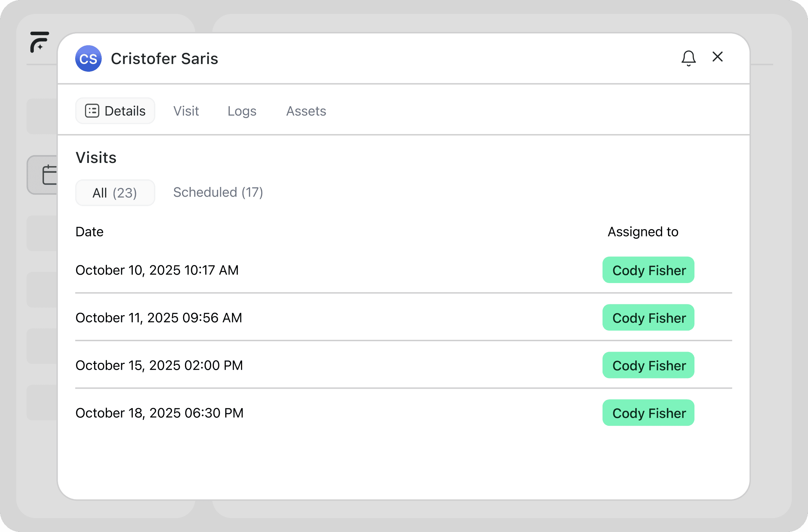Select the October 18, 2025 06:30 PM visit

tap(160, 413)
